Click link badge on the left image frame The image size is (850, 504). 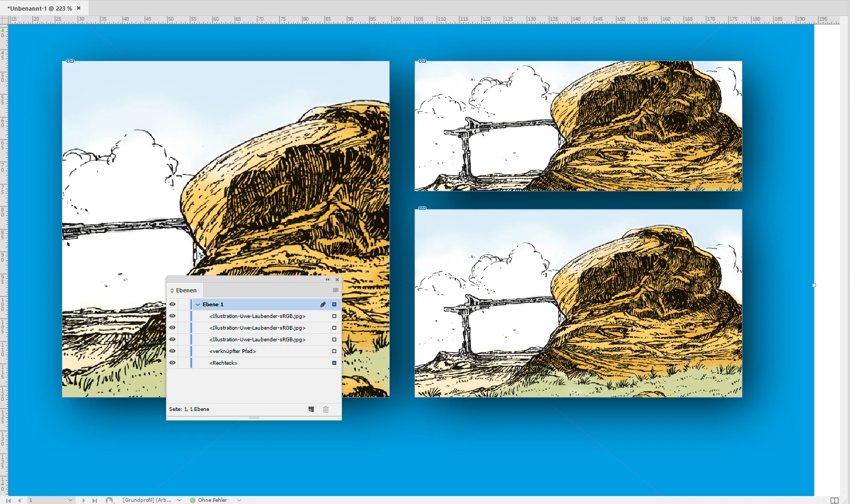coord(70,61)
